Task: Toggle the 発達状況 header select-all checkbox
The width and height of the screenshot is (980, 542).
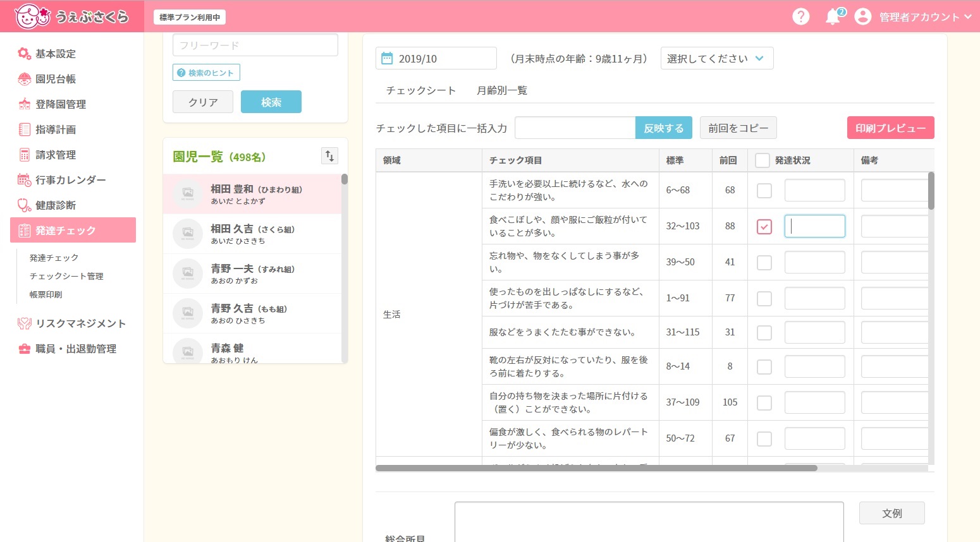Action: (x=763, y=160)
